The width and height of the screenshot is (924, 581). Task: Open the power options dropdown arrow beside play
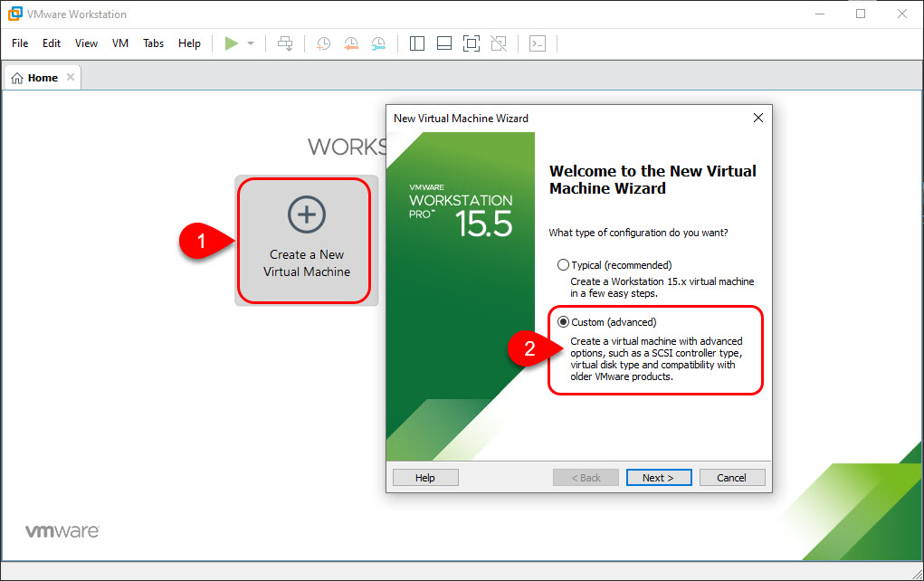click(251, 43)
